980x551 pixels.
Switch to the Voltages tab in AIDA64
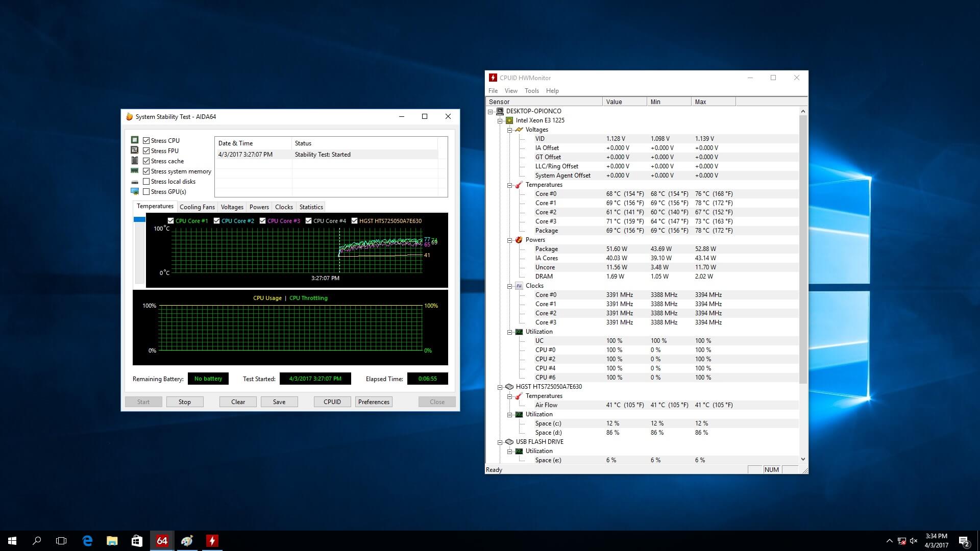(x=232, y=207)
